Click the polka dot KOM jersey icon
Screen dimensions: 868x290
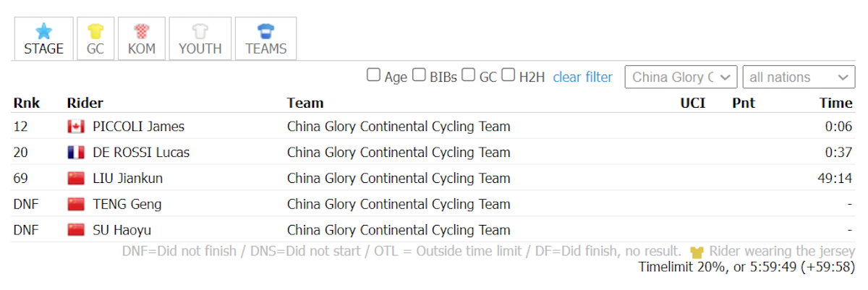click(141, 31)
